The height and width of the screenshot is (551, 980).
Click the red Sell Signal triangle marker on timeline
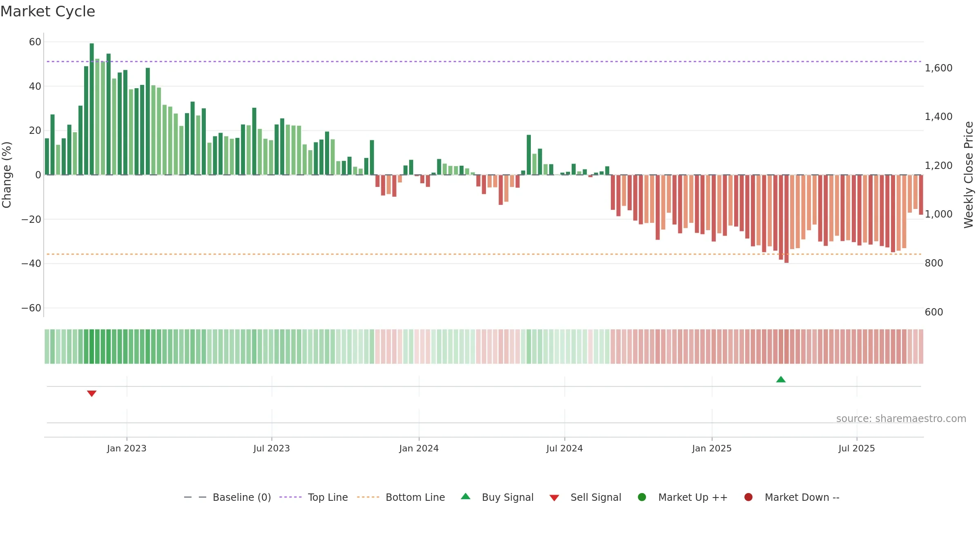(91, 393)
